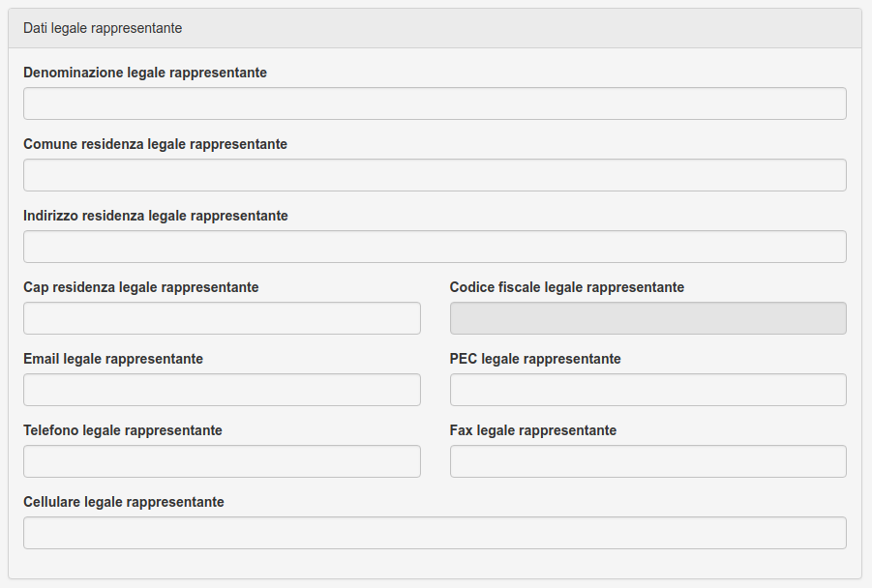Screen dimensions: 872x588
Task: Focus the Fax legale rappresentante textbox
Action: click(x=647, y=461)
